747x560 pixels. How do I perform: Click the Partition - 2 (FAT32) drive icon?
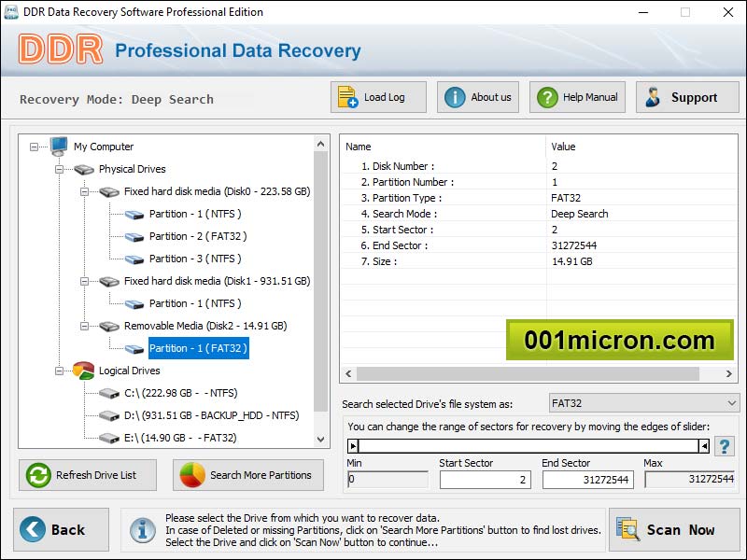point(134,236)
